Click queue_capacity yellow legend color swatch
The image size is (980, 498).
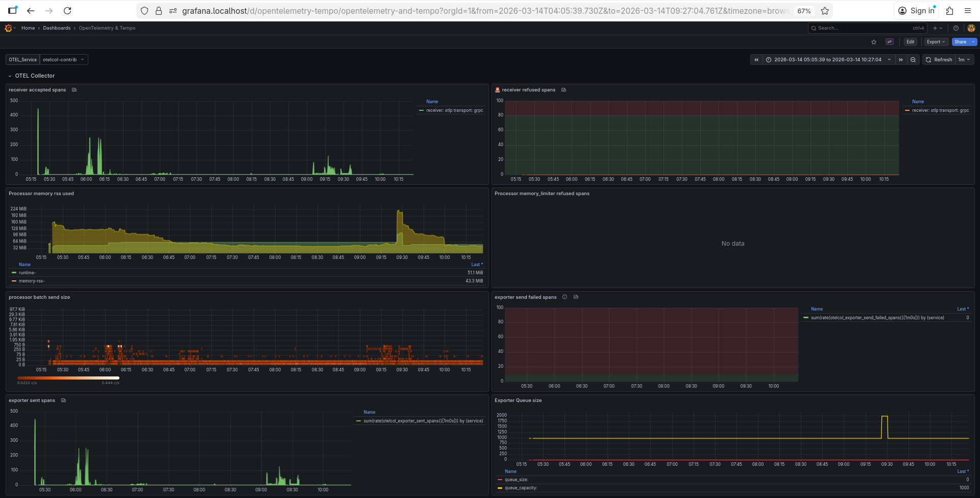pyautogui.click(x=500, y=488)
